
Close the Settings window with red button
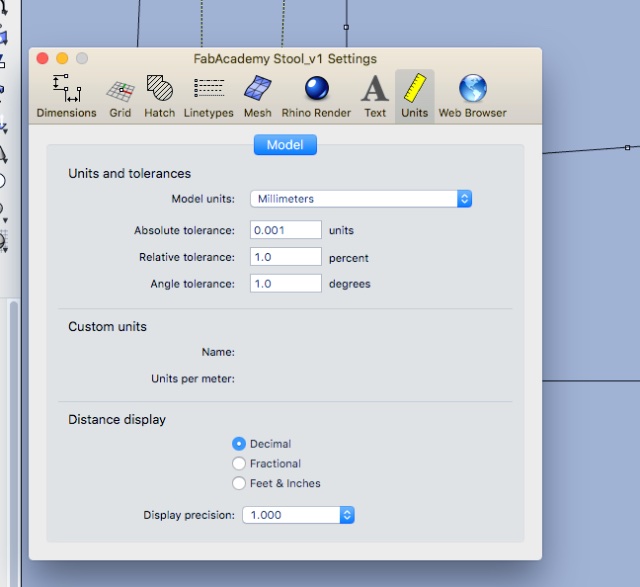(x=42, y=58)
